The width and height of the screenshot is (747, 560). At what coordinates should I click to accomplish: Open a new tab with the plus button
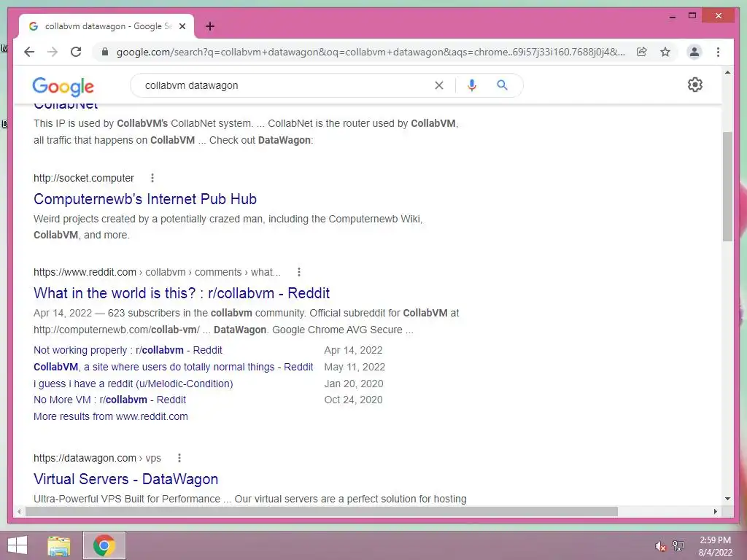(x=210, y=26)
